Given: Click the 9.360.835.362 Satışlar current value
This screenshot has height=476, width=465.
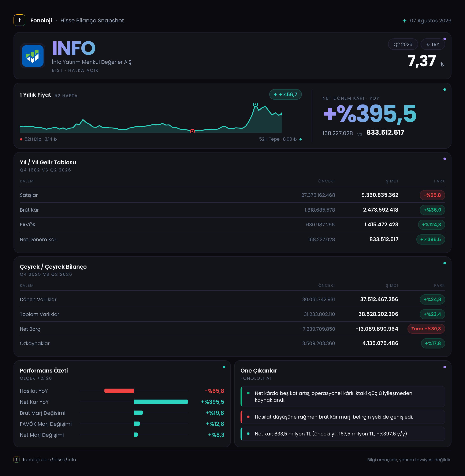Looking at the screenshot, I should click(x=380, y=195).
